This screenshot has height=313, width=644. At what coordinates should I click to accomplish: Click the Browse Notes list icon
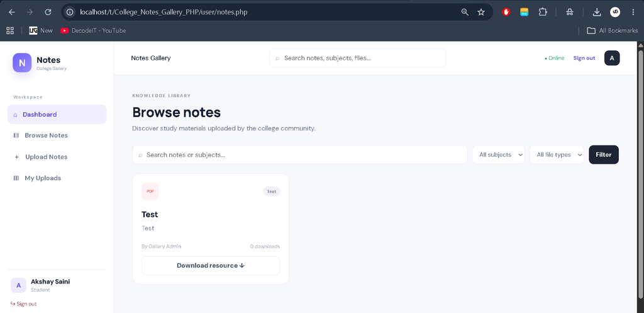tap(16, 135)
